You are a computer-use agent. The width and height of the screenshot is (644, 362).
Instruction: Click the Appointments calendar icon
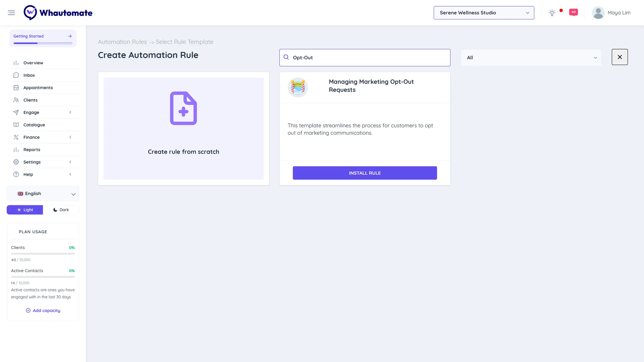pos(16,87)
